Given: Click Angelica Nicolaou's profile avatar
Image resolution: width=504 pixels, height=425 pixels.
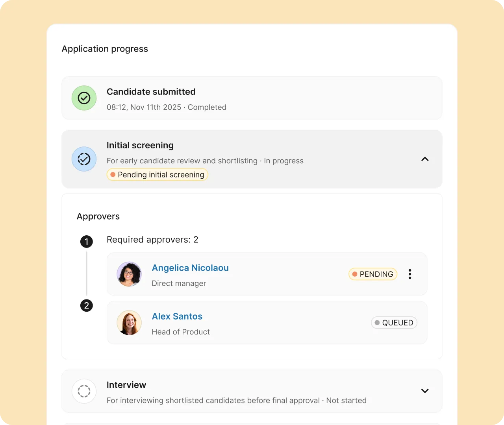Looking at the screenshot, I should [x=129, y=274].
